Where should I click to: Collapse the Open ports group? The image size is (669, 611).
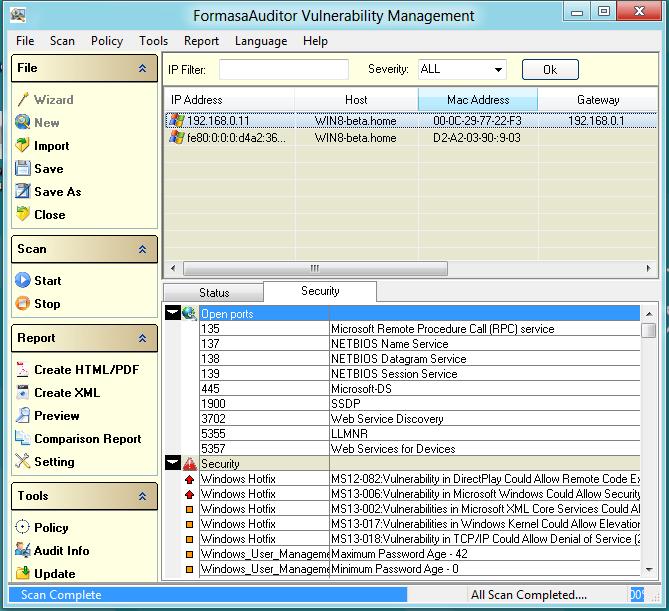pyautogui.click(x=173, y=313)
